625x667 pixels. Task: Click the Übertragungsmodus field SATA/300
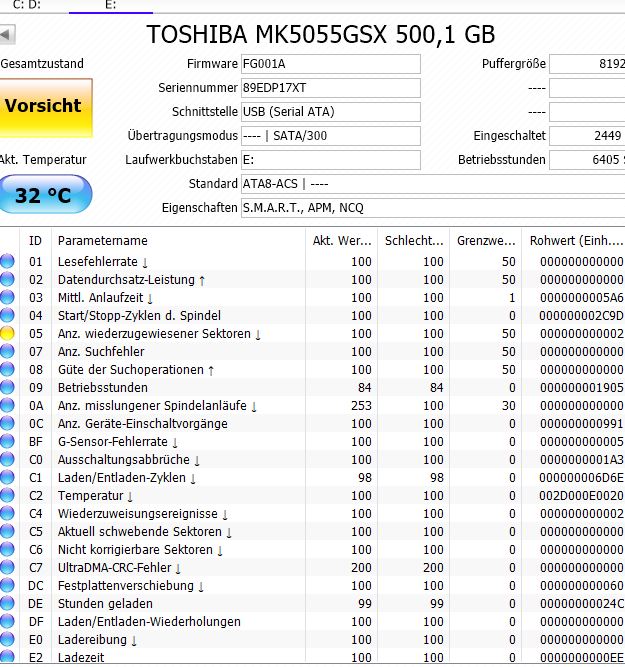pyautogui.click(x=331, y=136)
